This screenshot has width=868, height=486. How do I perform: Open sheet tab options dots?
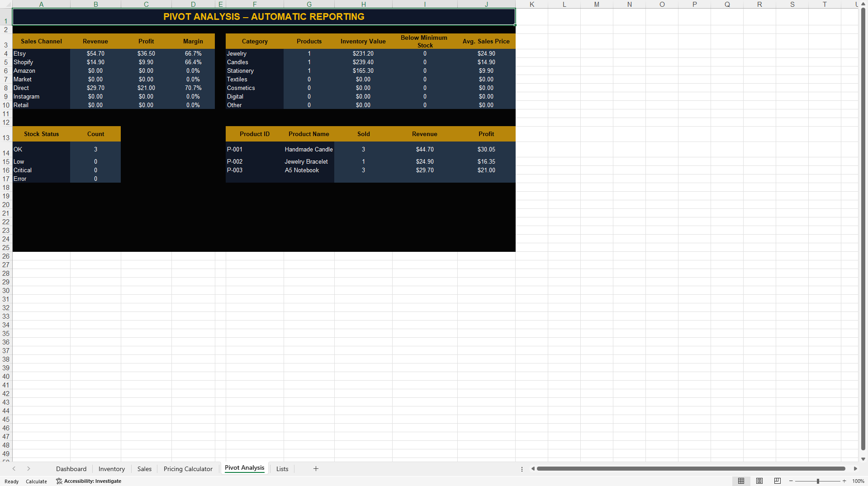[522, 469]
